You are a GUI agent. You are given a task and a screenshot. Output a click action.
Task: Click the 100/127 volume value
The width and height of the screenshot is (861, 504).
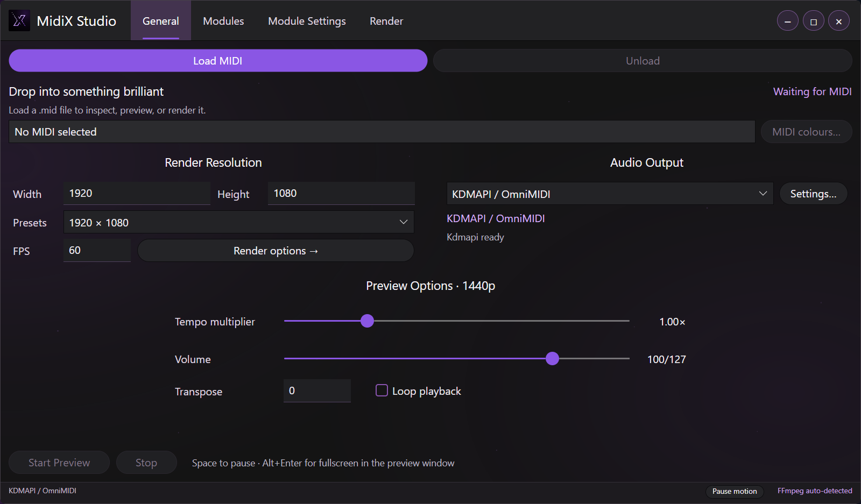pos(667,359)
